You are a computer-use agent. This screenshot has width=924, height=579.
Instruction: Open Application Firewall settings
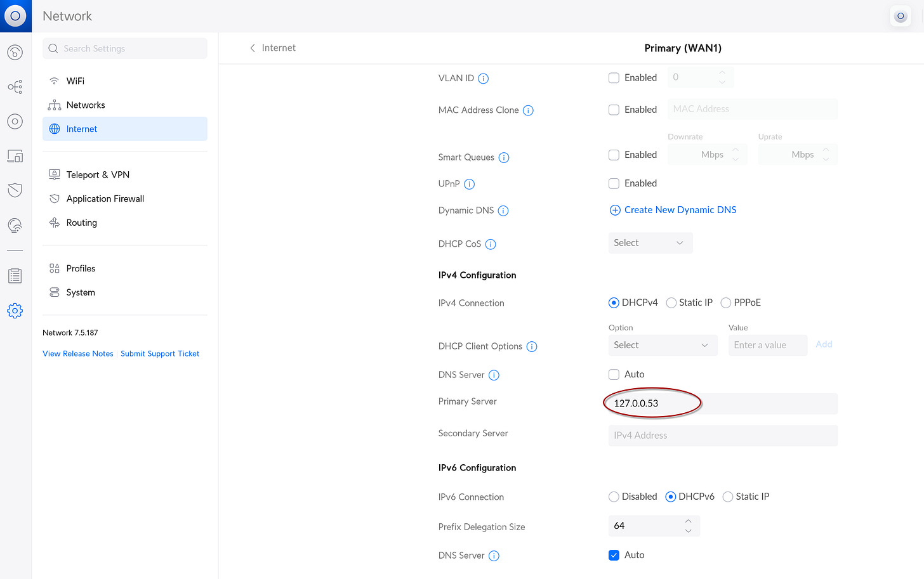tap(125, 198)
